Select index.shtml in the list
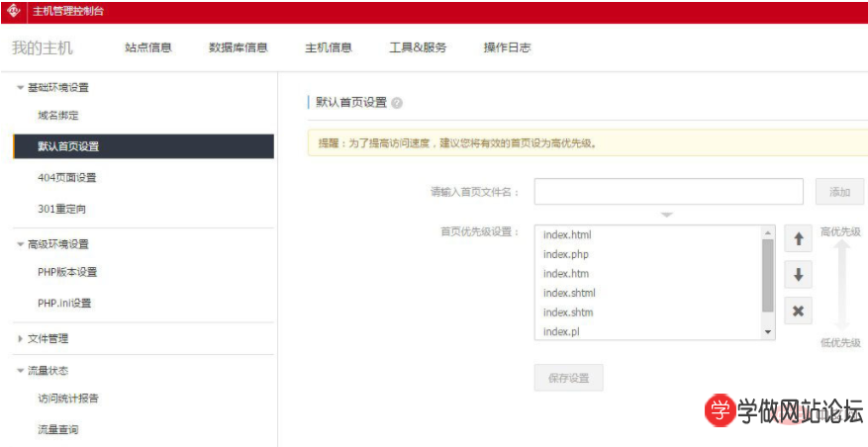 coord(569,293)
